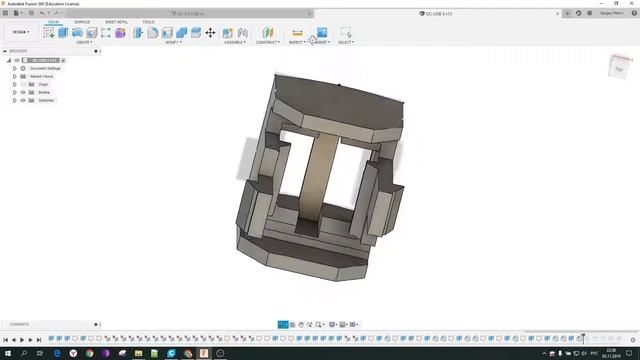Select the Pan hand tool
Image resolution: width=640 pixels, height=360 pixels.
point(301,324)
